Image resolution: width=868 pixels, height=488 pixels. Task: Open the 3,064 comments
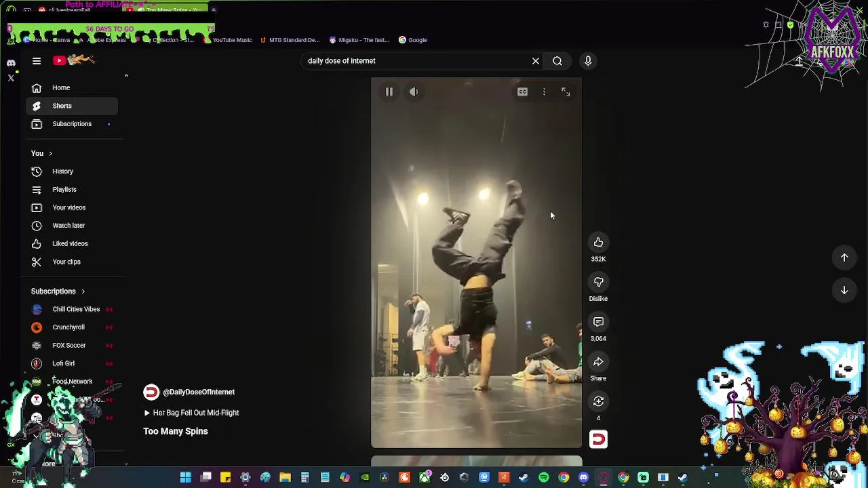[598, 322]
